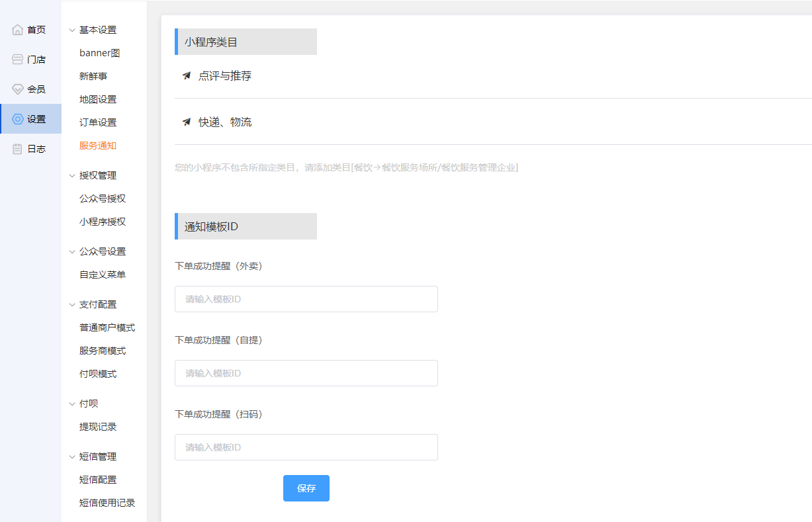Viewport: 812px width, 522px height.
Task: Focus the 下单成功提醒（外卖） template ID field
Action: (x=306, y=299)
